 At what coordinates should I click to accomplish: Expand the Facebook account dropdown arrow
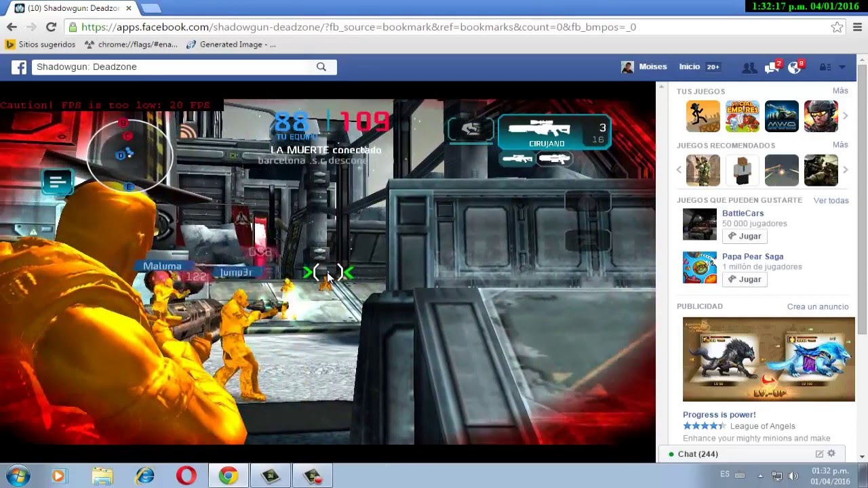point(842,67)
